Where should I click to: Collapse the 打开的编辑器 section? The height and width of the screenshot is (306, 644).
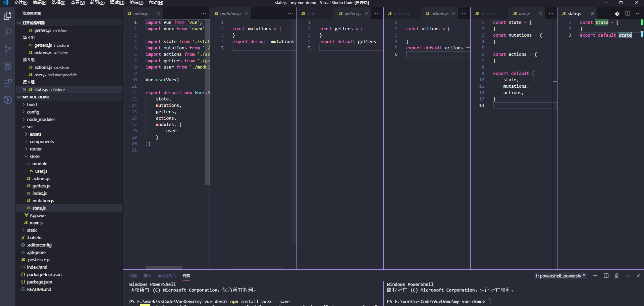click(x=69, y=23)
